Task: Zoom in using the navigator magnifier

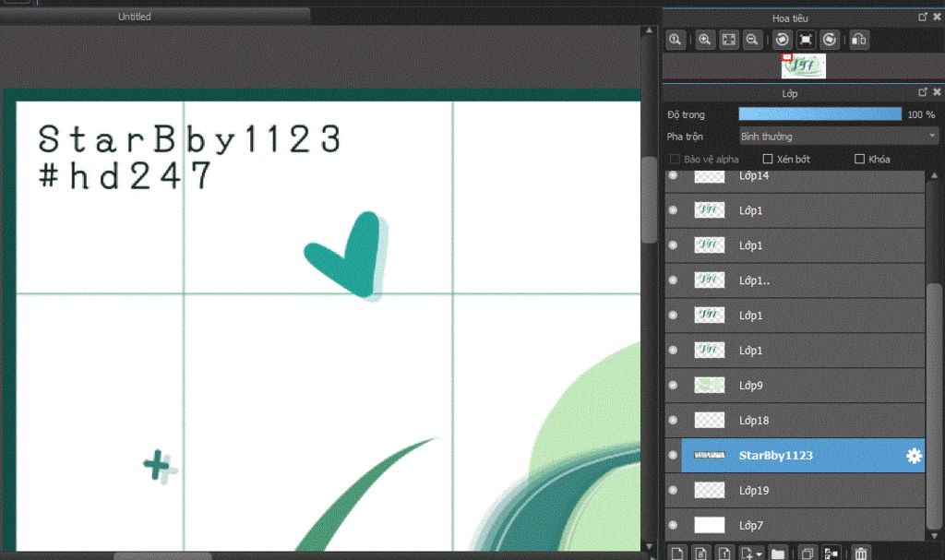Action: pos(704,40)
